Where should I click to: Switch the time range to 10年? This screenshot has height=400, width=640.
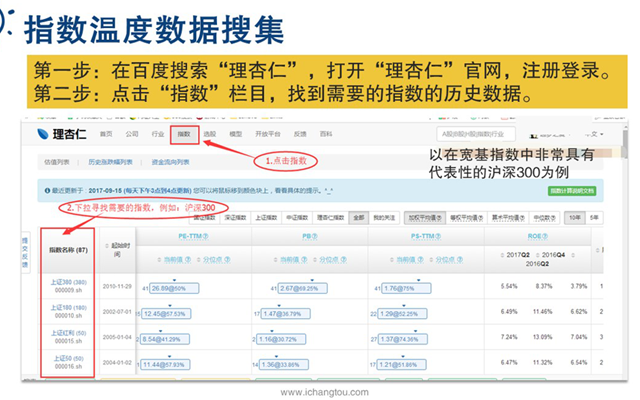575,218
